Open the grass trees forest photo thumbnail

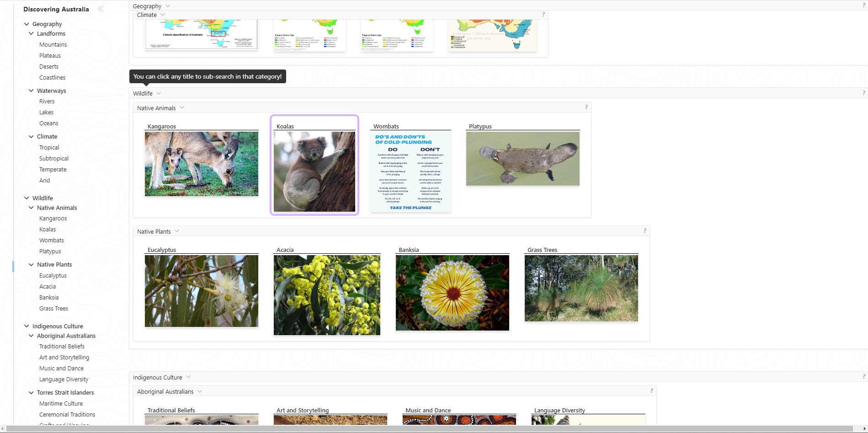tap(581, 288)
